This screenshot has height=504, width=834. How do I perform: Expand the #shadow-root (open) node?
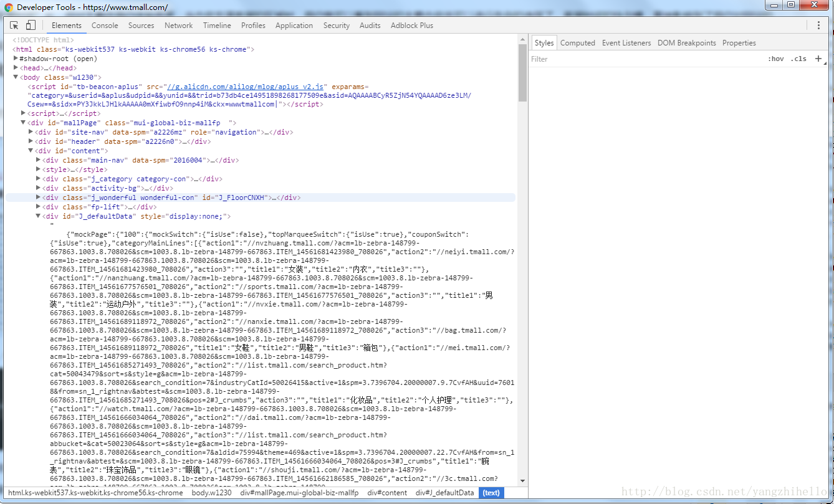(16, 59)
